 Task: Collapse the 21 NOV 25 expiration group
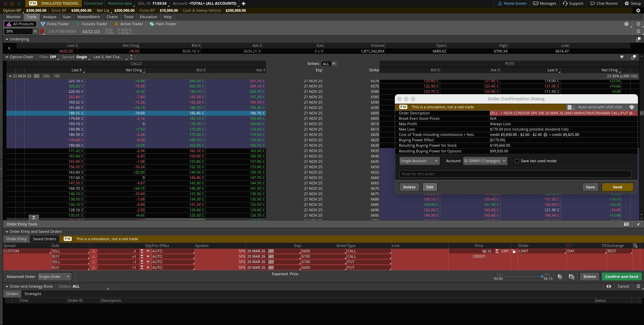click(10, 76)
